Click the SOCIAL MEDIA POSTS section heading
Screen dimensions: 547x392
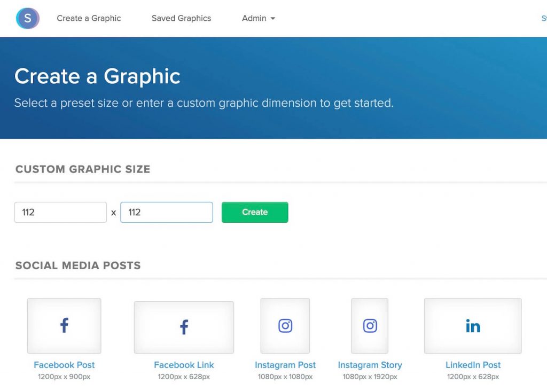point(78,265)
